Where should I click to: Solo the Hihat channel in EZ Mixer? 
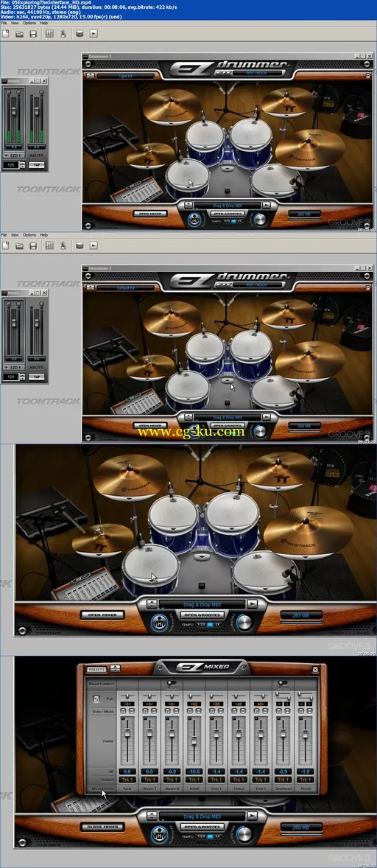coord(190,711)
